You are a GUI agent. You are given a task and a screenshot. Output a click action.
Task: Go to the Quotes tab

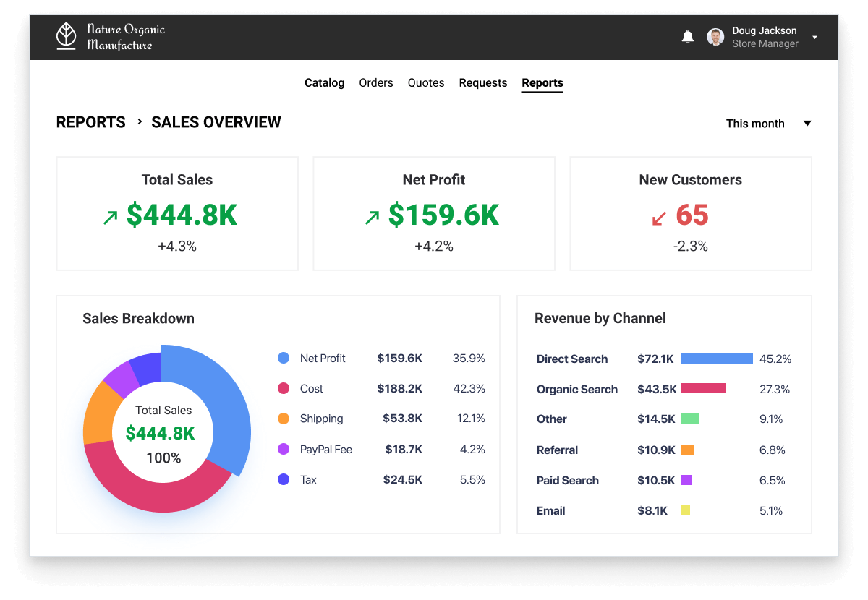(x=426, y=83)
